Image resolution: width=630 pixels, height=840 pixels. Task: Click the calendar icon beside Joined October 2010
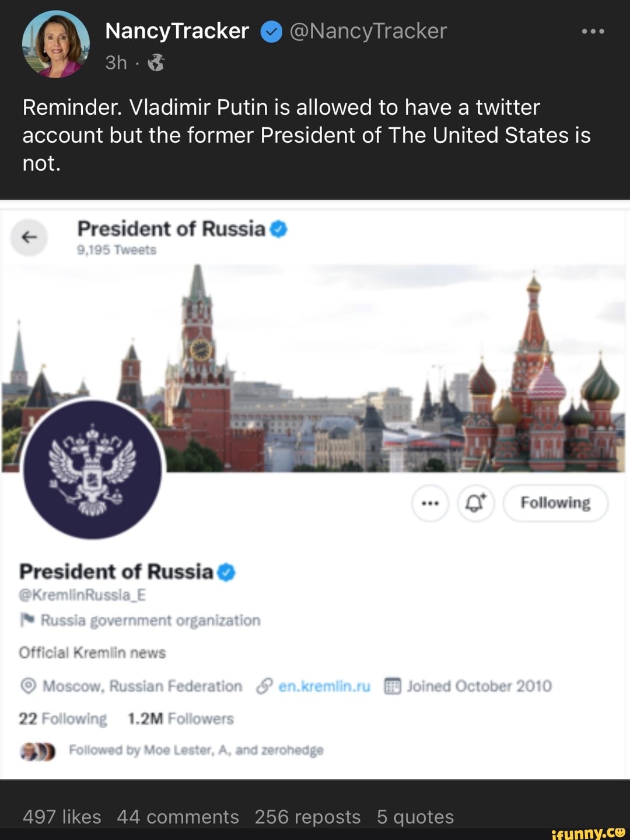[392, 686]
